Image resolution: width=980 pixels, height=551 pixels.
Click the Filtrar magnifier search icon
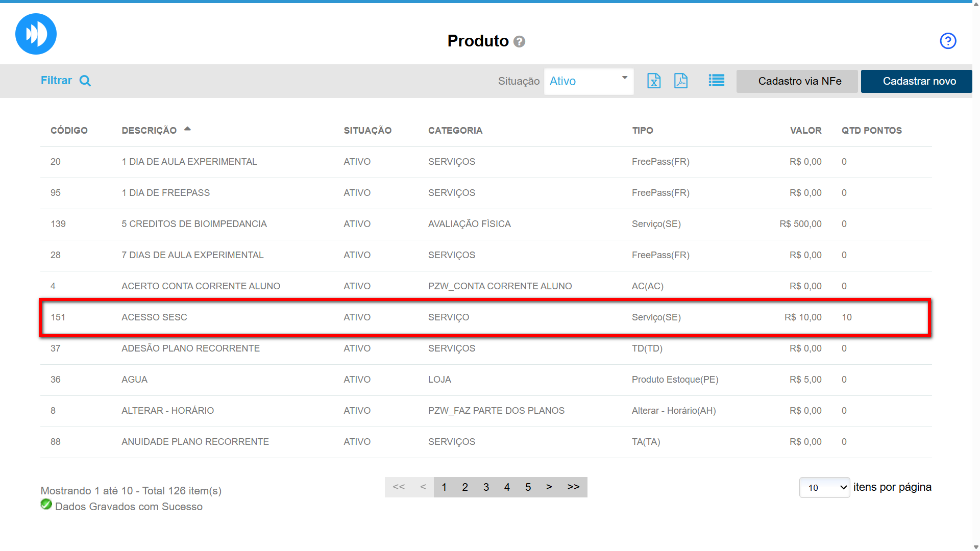(x=85, y=81)
